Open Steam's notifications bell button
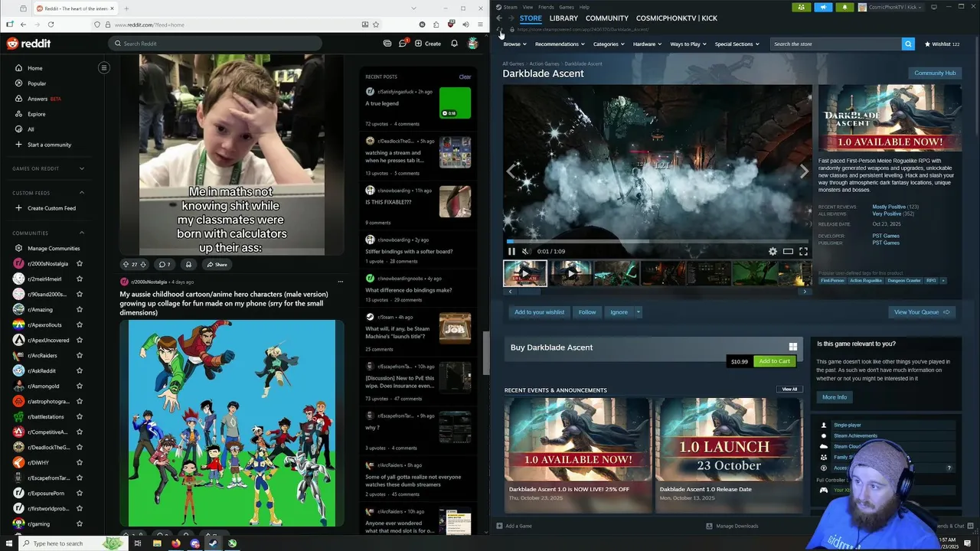This screenshot has height=551, width=980. 844,7
